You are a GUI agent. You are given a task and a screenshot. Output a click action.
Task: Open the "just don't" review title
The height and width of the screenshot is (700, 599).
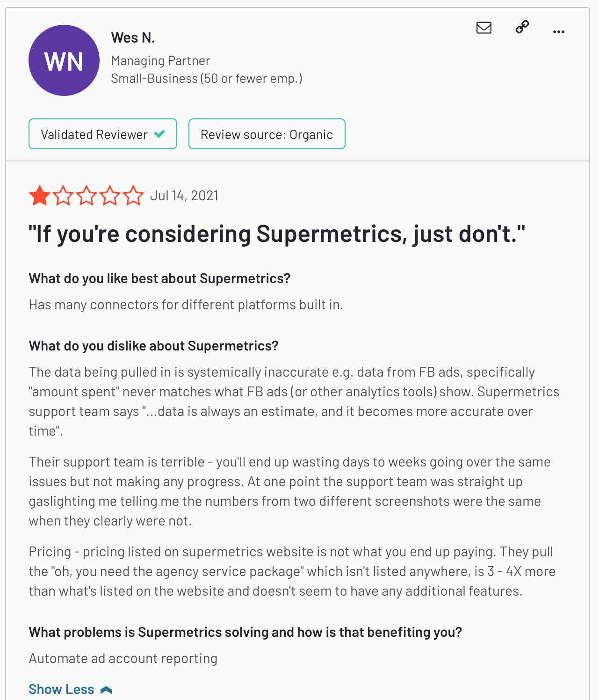277,234
